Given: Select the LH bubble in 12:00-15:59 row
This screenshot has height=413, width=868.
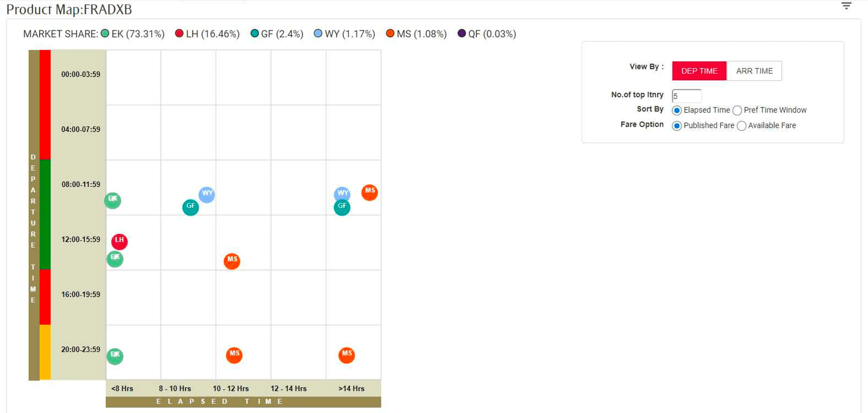Looking at the screenshot, I should coord(119,241).
